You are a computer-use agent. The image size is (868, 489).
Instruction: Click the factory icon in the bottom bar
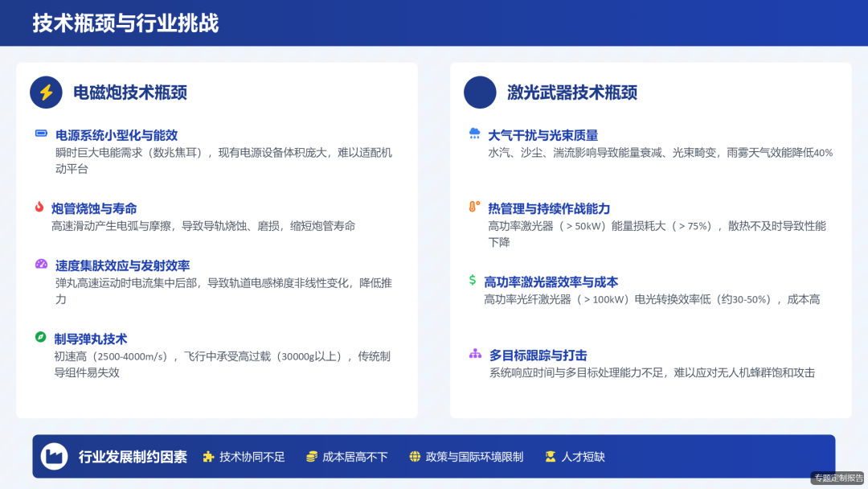[x=53, y=456]
